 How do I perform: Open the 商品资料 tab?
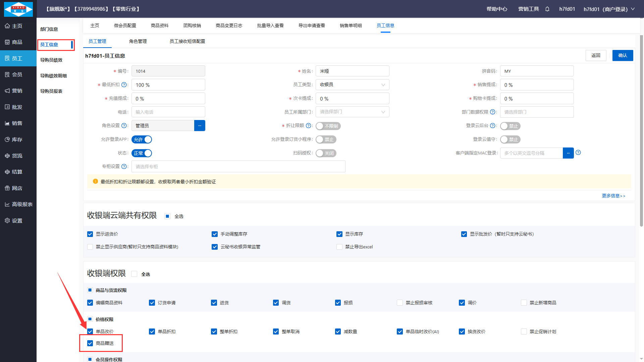point(160,25)
